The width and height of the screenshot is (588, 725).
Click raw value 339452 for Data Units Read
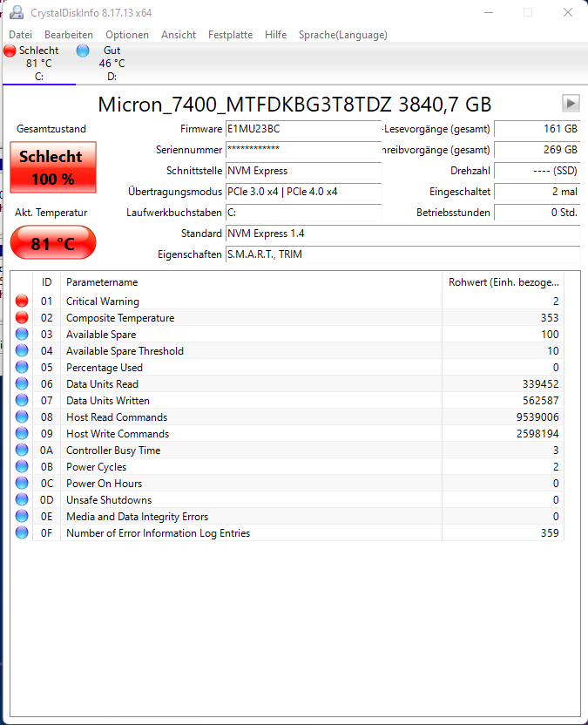pos(540,384)
